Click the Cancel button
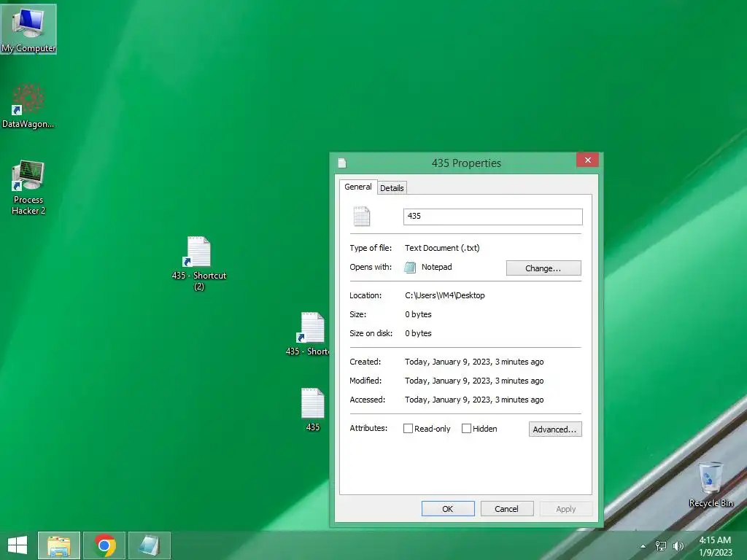This screenshot has width=747, height=560. [x=507, y=508]
